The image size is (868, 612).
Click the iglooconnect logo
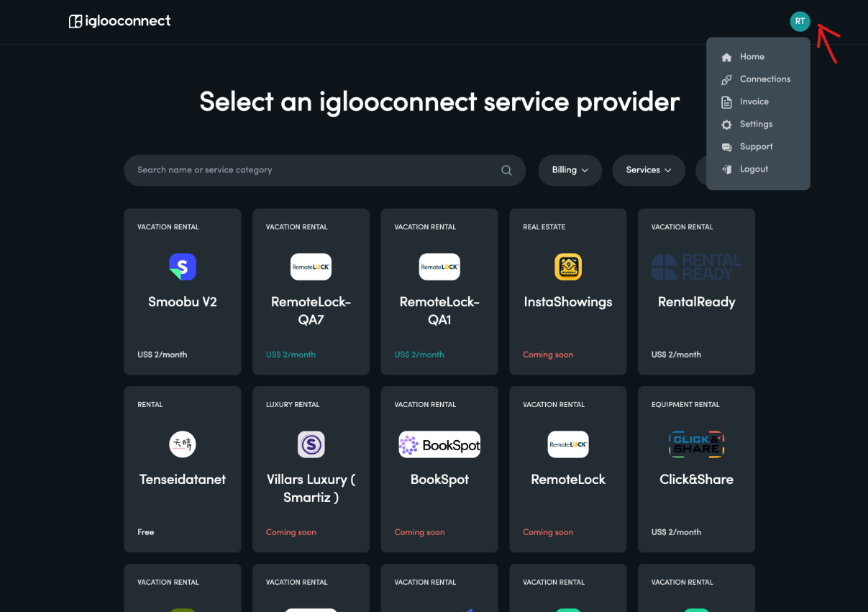pyautogui.click(x=119, y=21)
